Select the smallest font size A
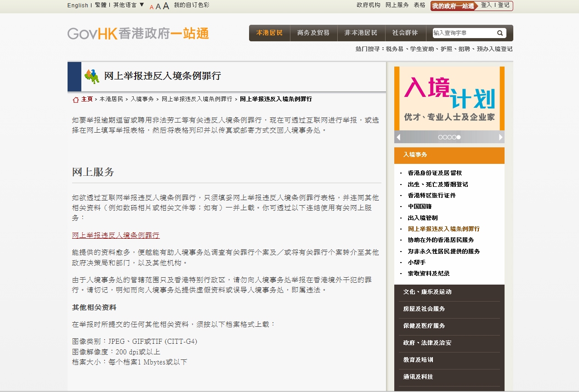Image resolution: width=579 pixels, height=392 pixels. pyautogui.click(x=152, y=7)
